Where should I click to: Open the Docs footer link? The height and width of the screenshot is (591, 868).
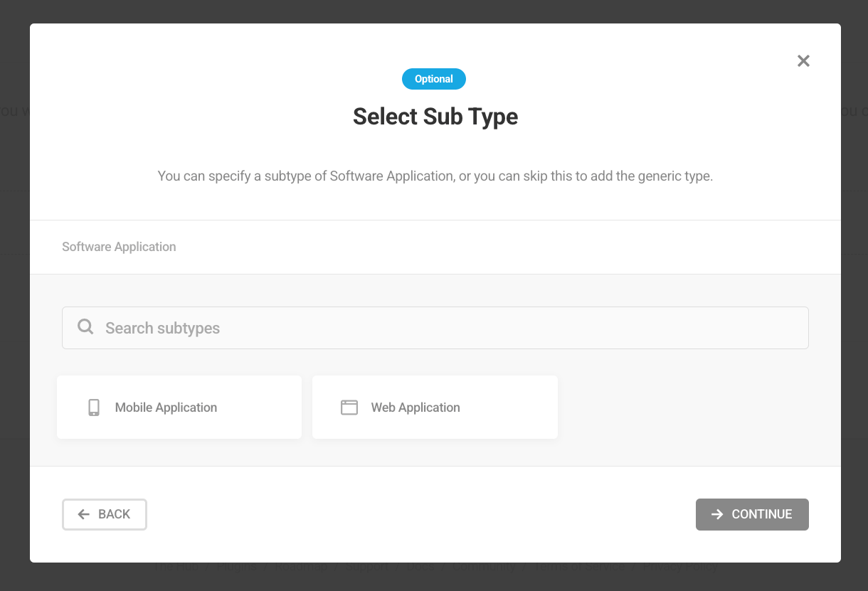[x=420, y=566]
